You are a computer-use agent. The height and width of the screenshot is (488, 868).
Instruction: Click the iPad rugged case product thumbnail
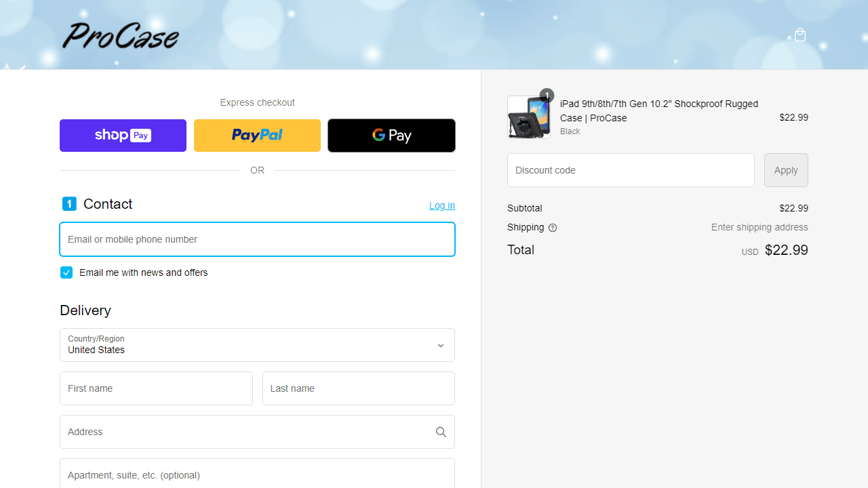[x=529, y=117]
